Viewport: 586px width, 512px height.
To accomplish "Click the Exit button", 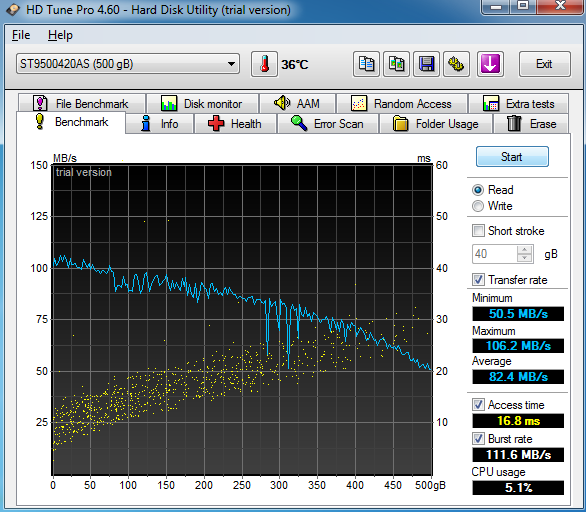I will pyautogui.click(x=545, y=64).
